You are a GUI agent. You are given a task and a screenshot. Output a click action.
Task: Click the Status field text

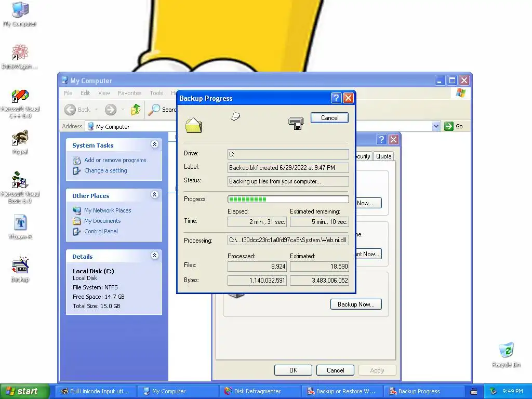pyautogui.click(x=288, y=181)
